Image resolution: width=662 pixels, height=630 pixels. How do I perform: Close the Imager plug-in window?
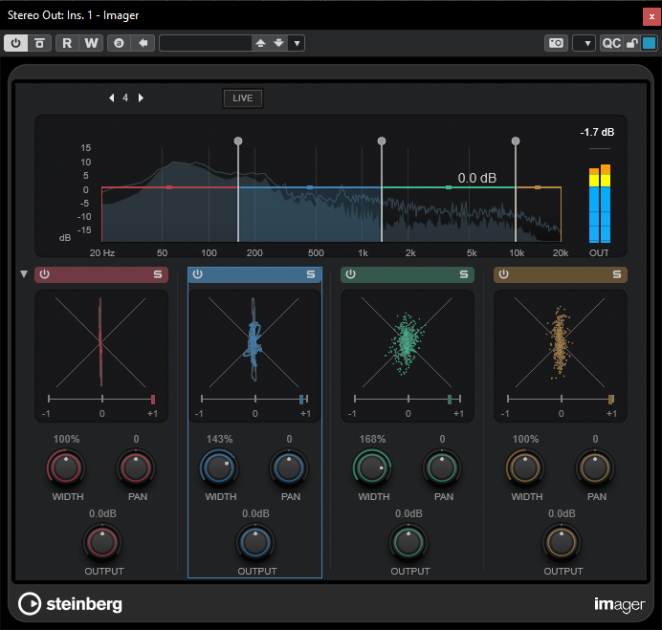tap(652, 17)
